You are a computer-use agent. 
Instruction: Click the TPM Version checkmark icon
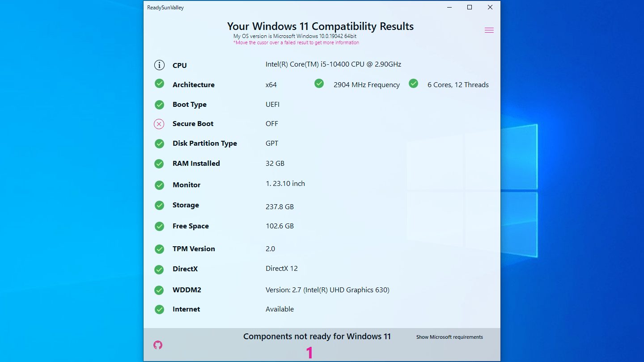click(x=159, y=249)
